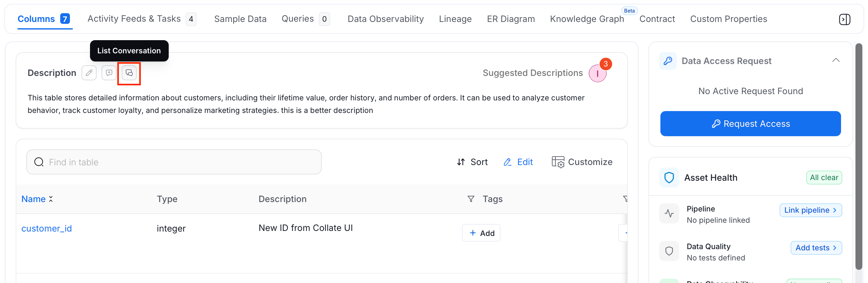
Task: Open the customer_id column link
Action: click(x=46, y=229)
